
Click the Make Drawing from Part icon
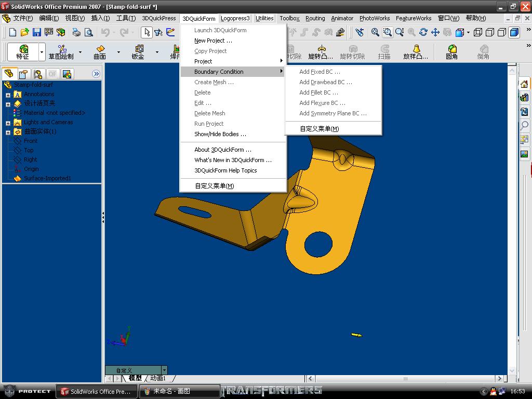coord(49,32)
